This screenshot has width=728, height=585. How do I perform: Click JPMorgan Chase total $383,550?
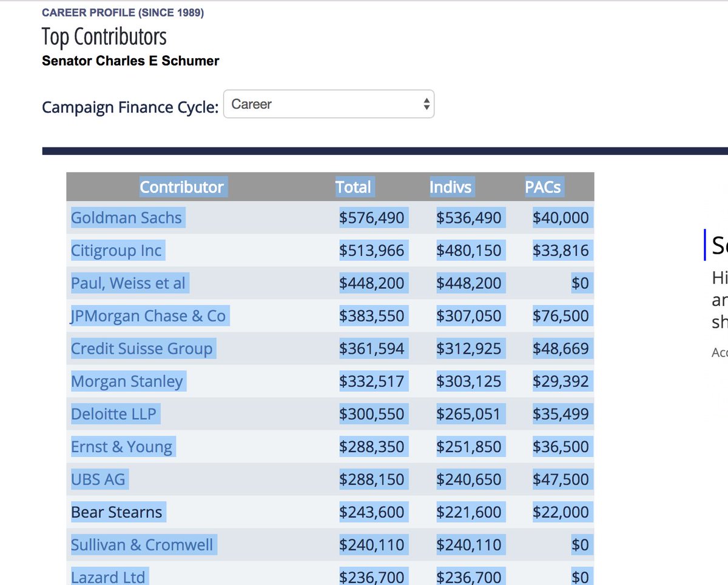(x=372, y=316)
